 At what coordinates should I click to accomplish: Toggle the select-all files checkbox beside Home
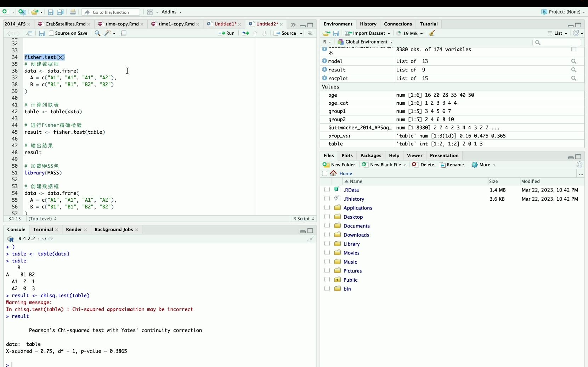tap(325, 173)
